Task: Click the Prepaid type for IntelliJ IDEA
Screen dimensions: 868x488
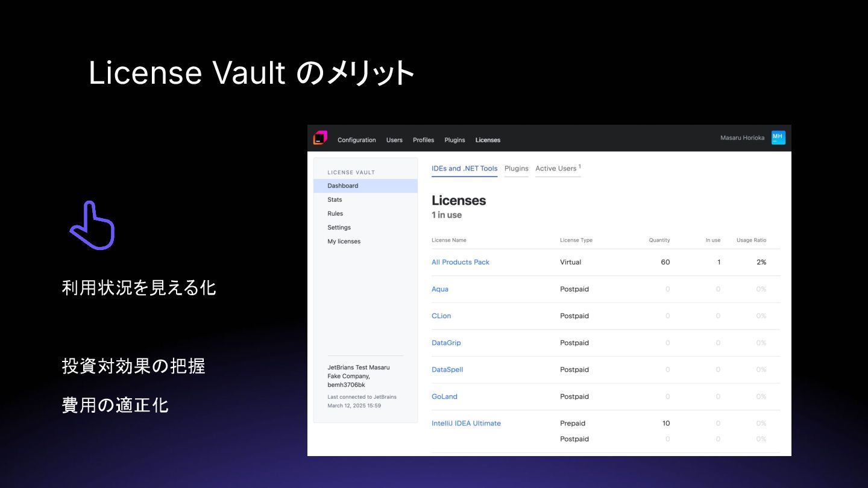Action: click(573, 423)
